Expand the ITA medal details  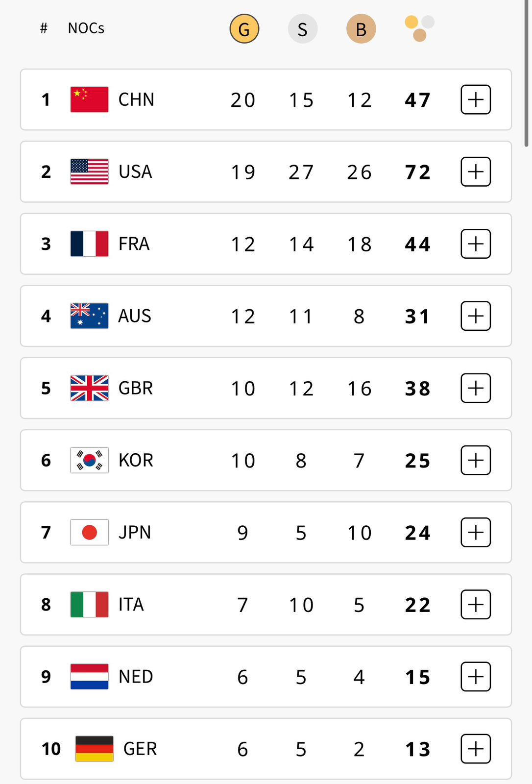pyautogui.click(x=476, y=605)
